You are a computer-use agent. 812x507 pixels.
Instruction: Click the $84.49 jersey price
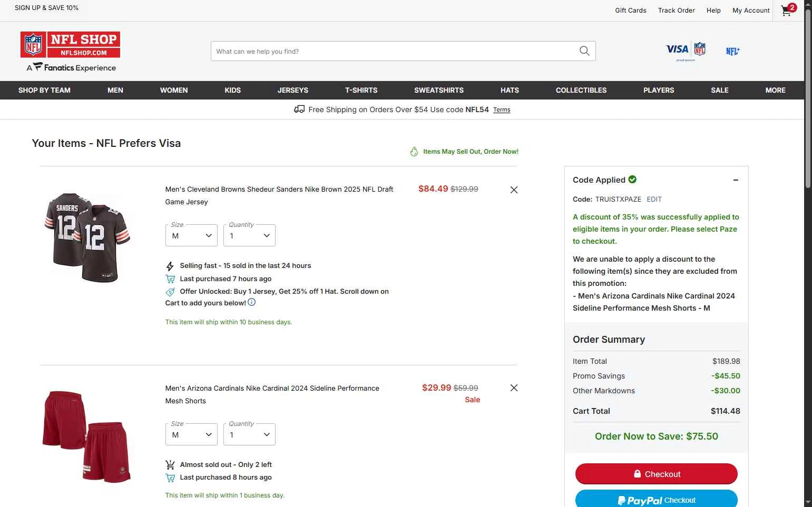click(433, 189)
